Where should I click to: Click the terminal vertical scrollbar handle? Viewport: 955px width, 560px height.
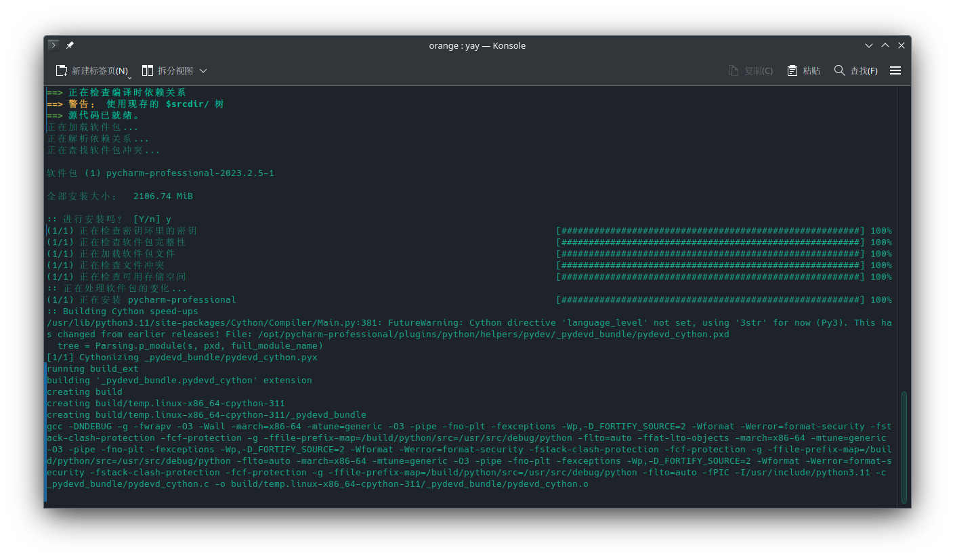click(904, 447)
